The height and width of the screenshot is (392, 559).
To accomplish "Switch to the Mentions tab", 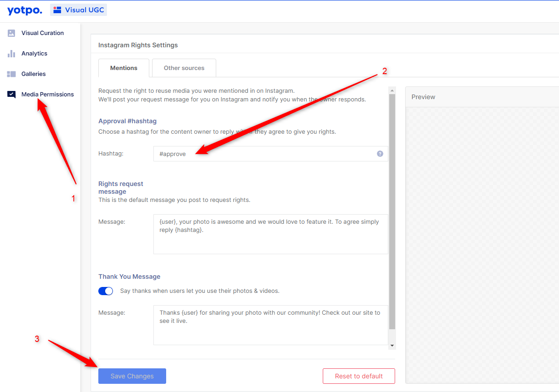I will click(124, 68).
